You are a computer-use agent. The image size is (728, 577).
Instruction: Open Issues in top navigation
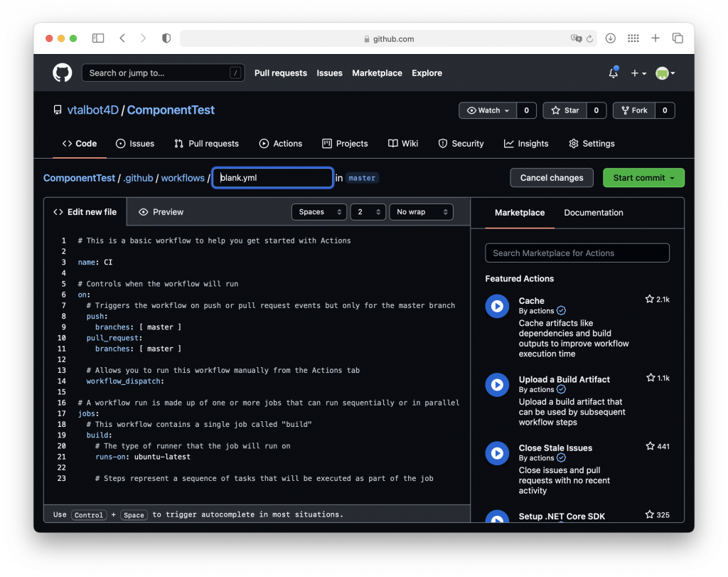tap(329, 73)
